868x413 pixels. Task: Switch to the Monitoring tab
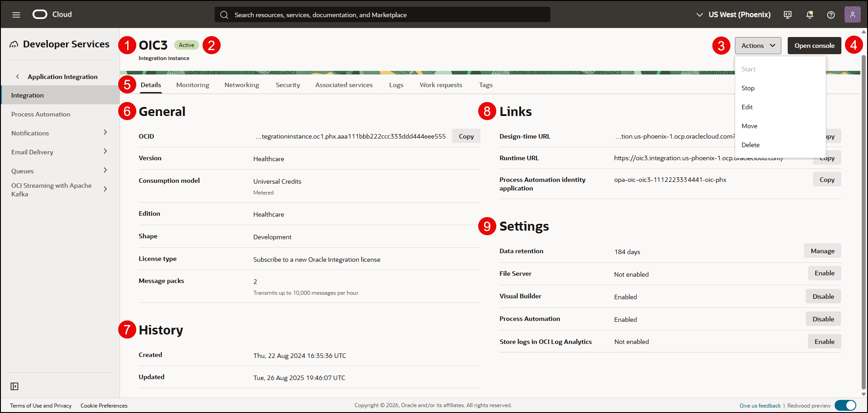pos(193,85)
